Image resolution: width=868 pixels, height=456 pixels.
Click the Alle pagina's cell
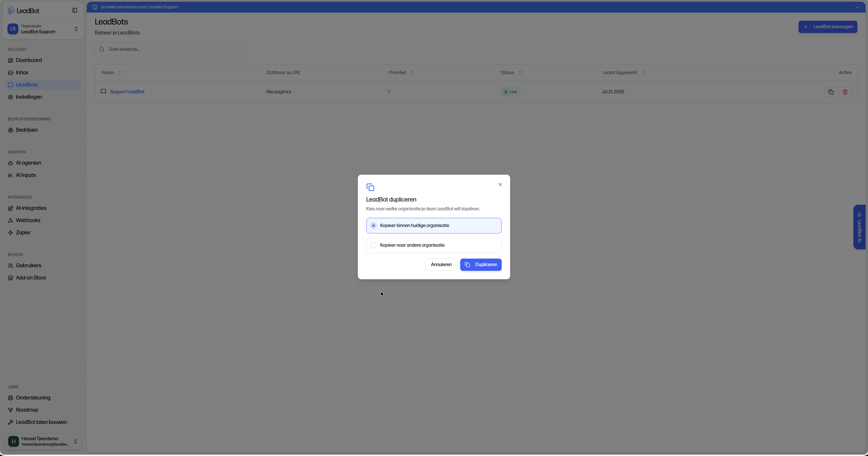click(x=278, y=92)
